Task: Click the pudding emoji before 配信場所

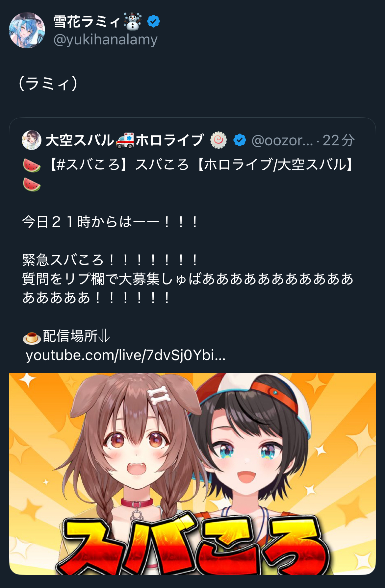Action: coord(32,337)
